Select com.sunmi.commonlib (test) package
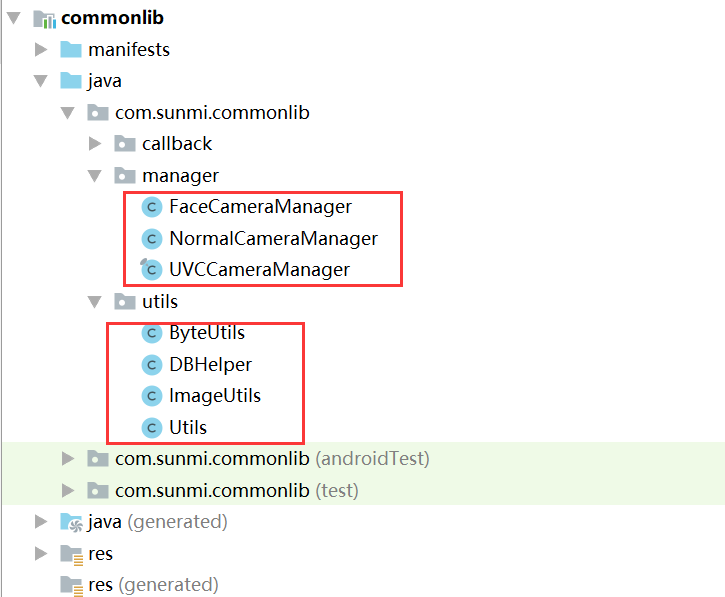The image size is (725, 597). coord(236,491)
